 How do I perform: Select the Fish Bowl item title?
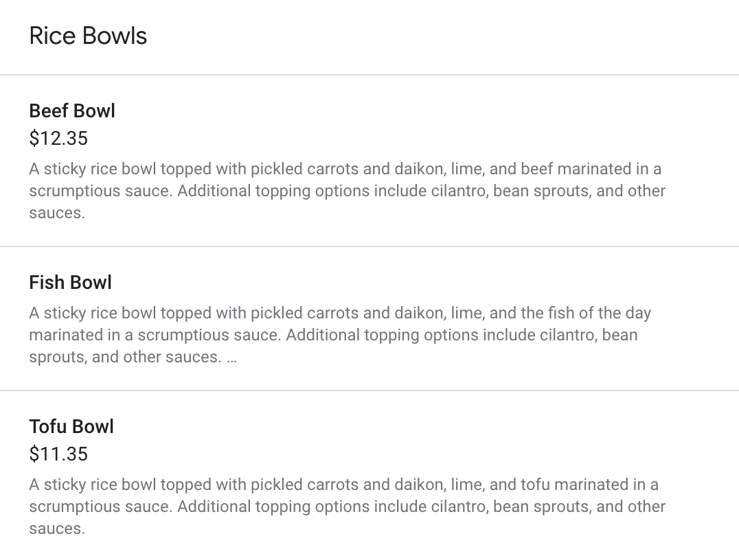pyautogui.click(x=70, y=282)
